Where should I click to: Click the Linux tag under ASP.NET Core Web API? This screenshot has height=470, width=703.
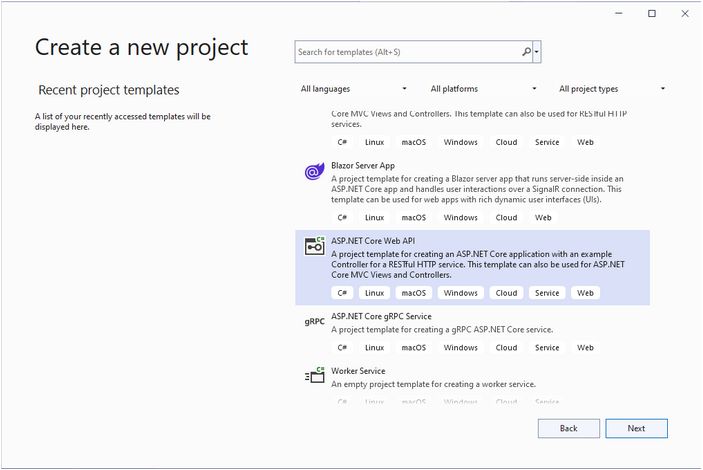pyautogui.click(x=374, y=293)
